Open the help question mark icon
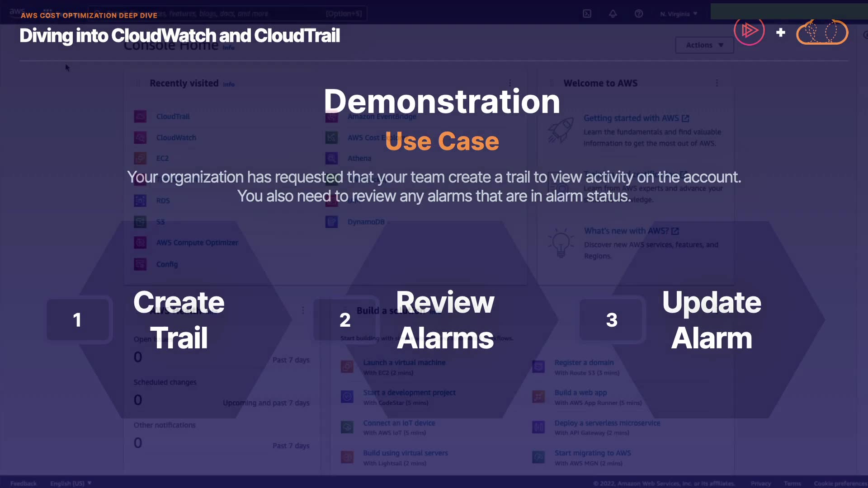The width and height of the screenshot is (868, 488). (638, 14)
